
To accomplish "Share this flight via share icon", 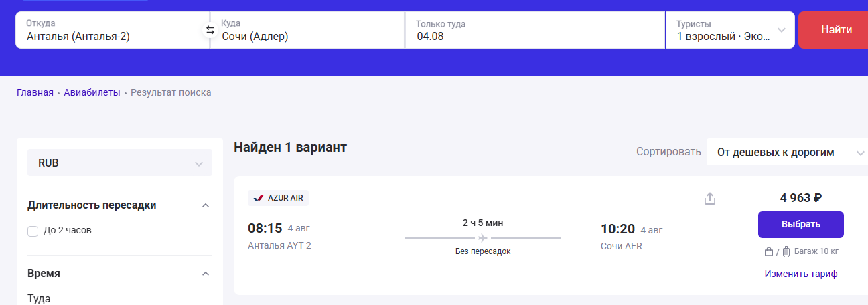I will point(710,199).
